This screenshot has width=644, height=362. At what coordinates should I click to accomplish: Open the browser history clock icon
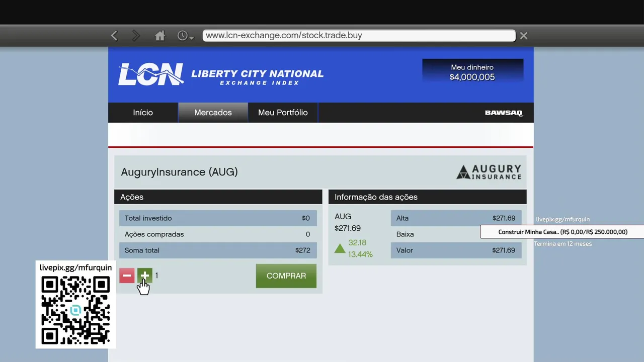183,36
